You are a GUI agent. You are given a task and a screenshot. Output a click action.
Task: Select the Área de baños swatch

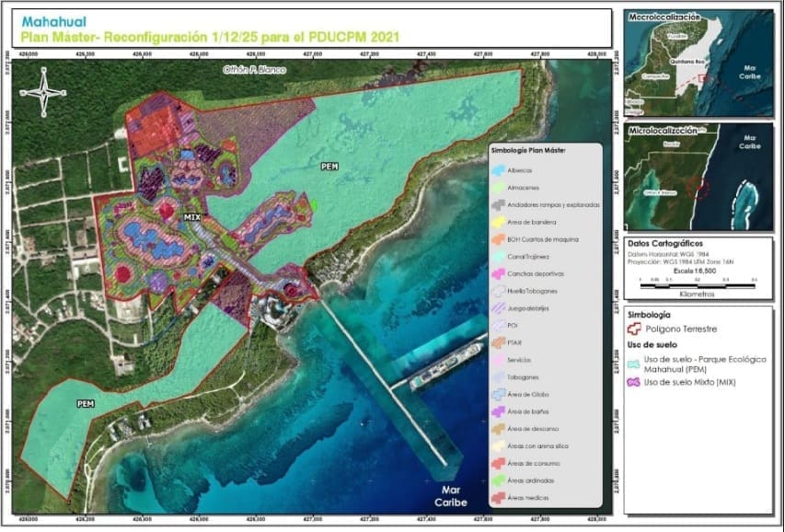tap(500, 411)
